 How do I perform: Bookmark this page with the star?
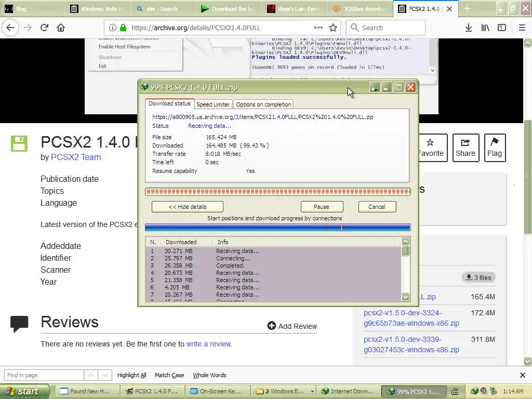click(333, 28)
